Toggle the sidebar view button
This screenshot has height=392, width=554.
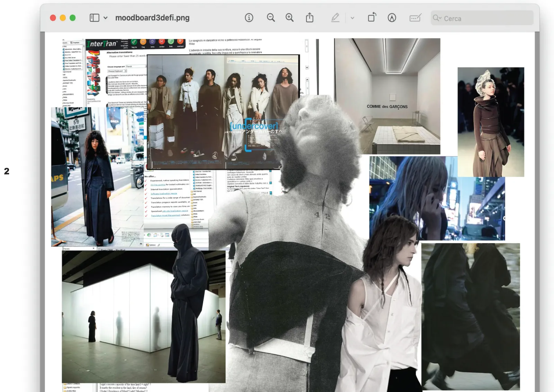click(95, 18)
